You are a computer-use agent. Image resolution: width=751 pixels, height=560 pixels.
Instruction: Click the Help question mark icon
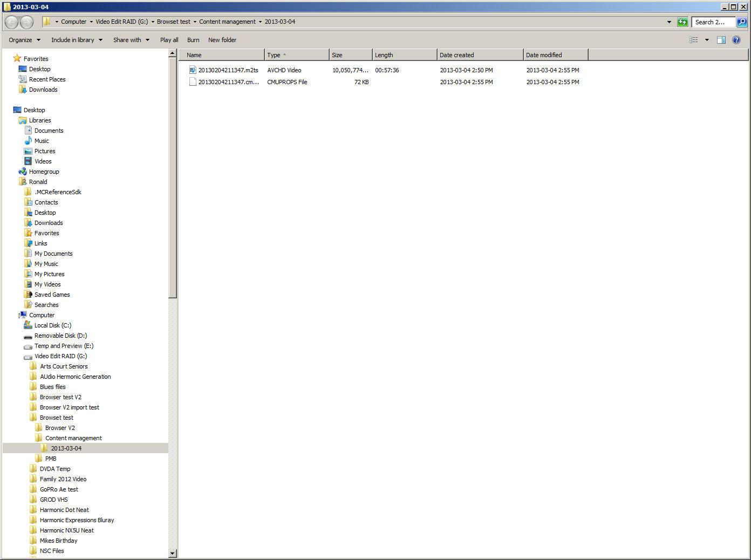click(736, 40)
